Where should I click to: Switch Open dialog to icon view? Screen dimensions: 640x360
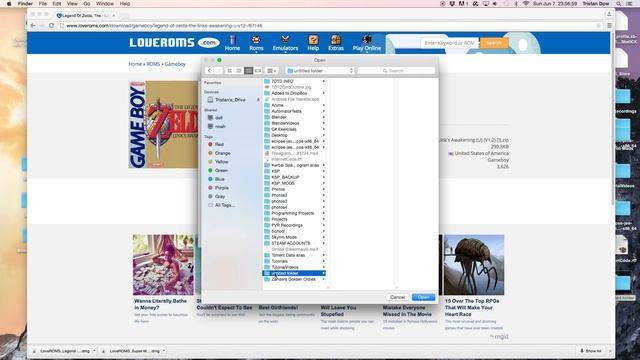click(229, 71)
